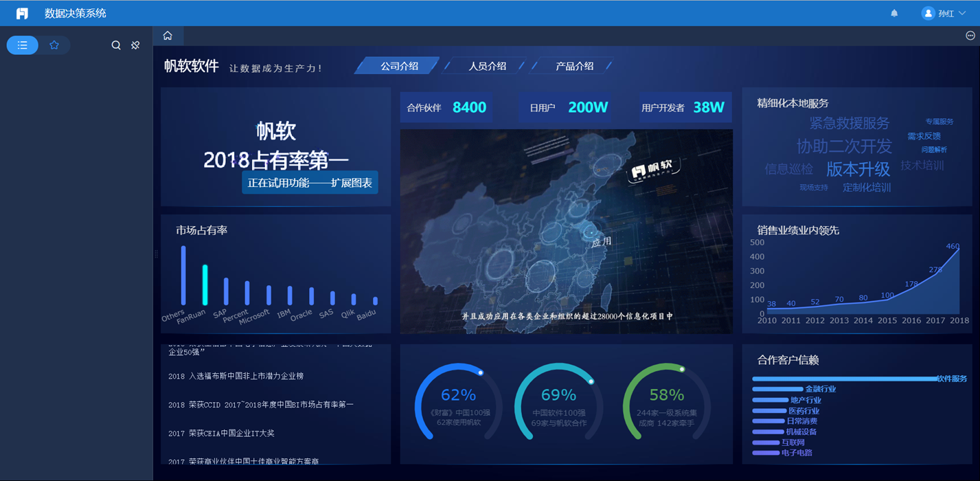Viewport: 980px width, 481px height.
Task: Click the FineReport logo icon
Action: click(22, 13)
